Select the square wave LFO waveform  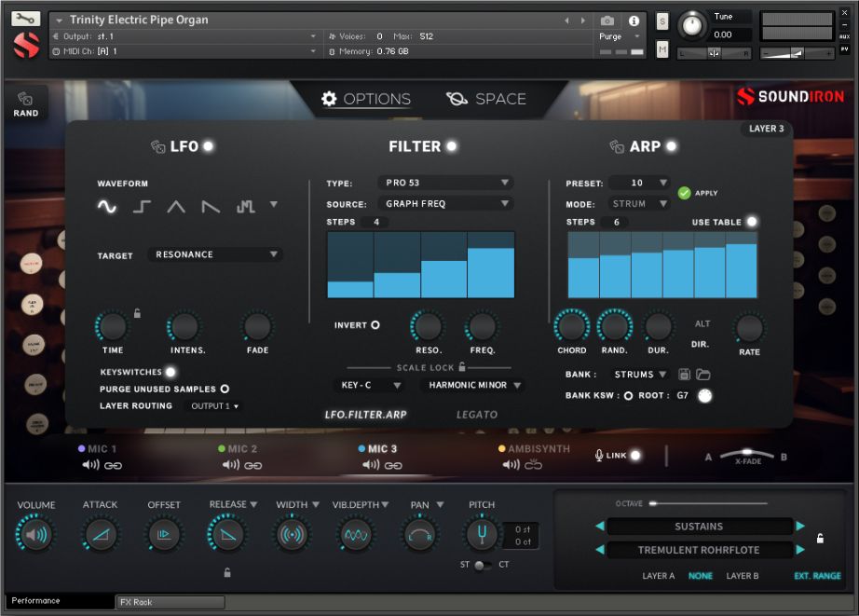(x=142, y=207)
